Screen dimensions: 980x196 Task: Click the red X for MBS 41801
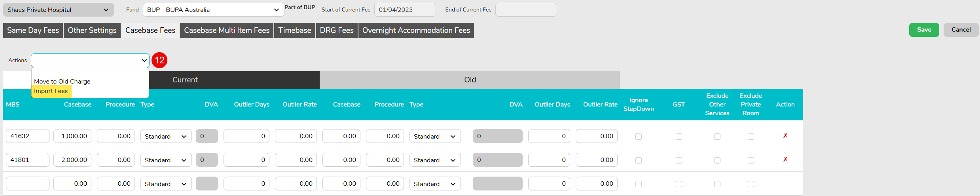[785, 160]
